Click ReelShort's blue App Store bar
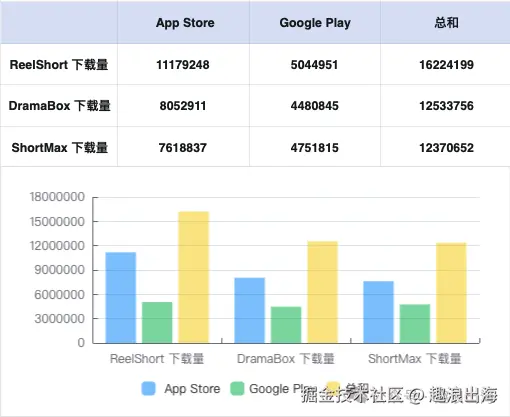Viewport: 510px width, 417px height. point(121,298)
